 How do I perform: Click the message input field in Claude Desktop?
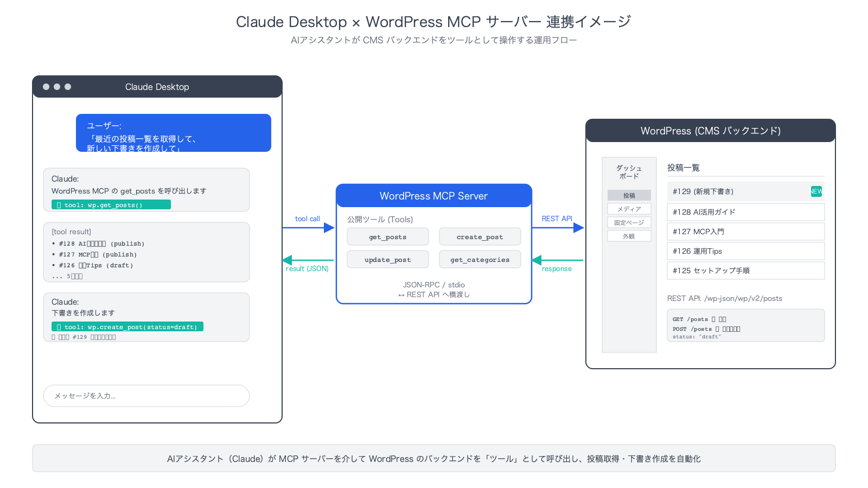coord(146,396)
